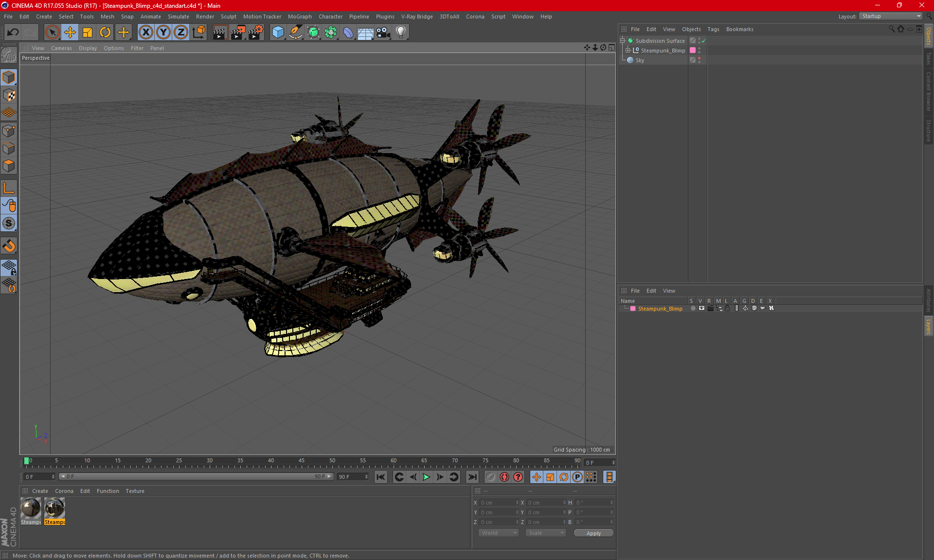Click the Undo arrow icon
The width and height of the screenshot is (934, 560).
pos(13,33)
